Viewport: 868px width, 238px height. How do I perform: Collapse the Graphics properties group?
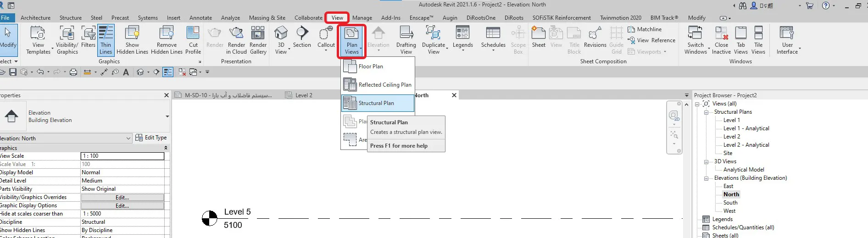point(166,148)
